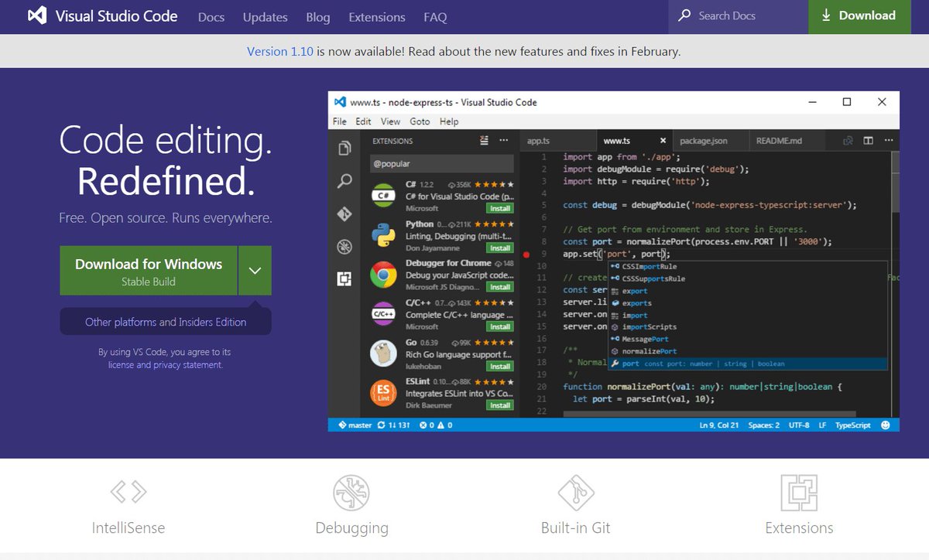Install the C/C++ extension

pyautogui.click(x=499, y=326)
